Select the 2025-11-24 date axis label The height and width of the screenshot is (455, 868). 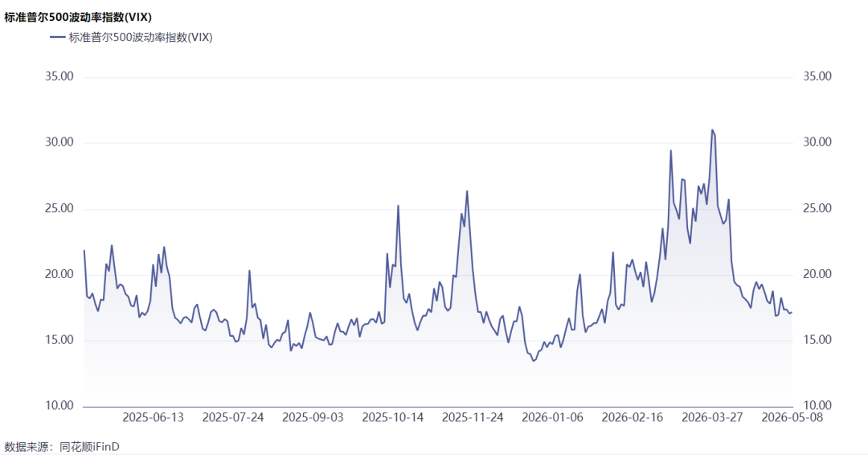473,417
